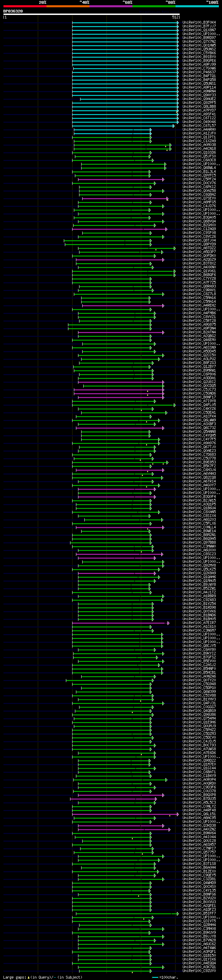Open hit UniRef100_Q2CC50
Screen dimensions: 222x980
(x=199, y=355)
